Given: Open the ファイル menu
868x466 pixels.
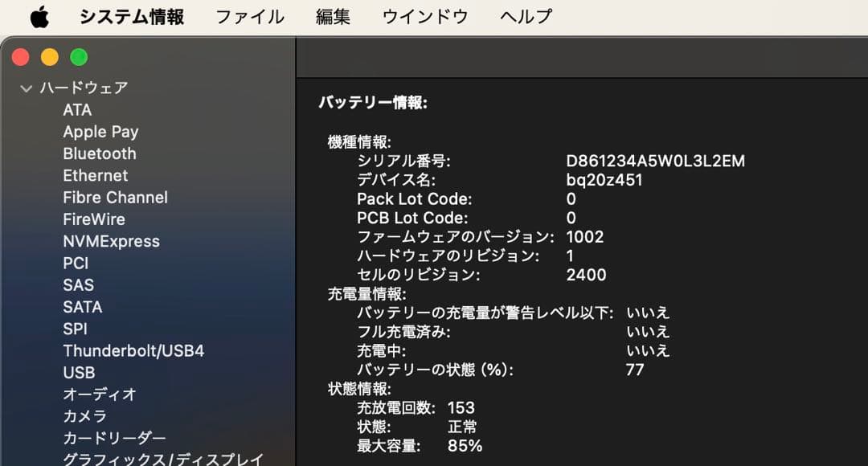Looking at the screenshot, I should click(250, 16).
